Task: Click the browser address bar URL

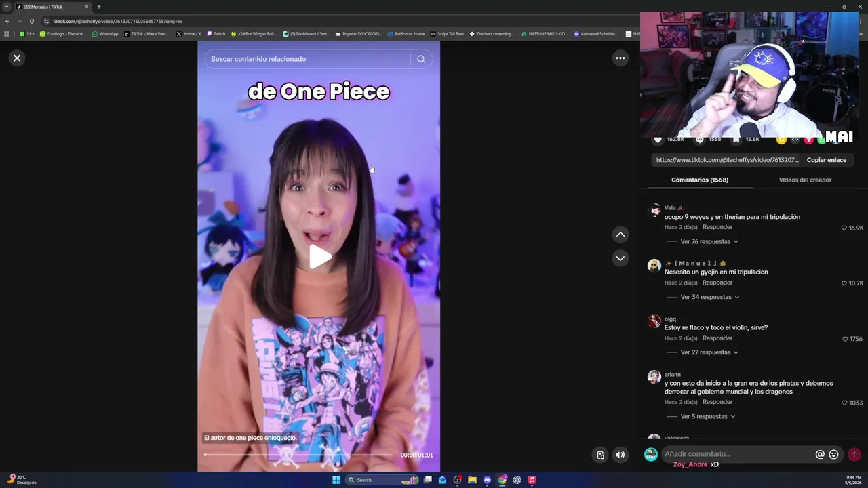Action: point(117,21)
